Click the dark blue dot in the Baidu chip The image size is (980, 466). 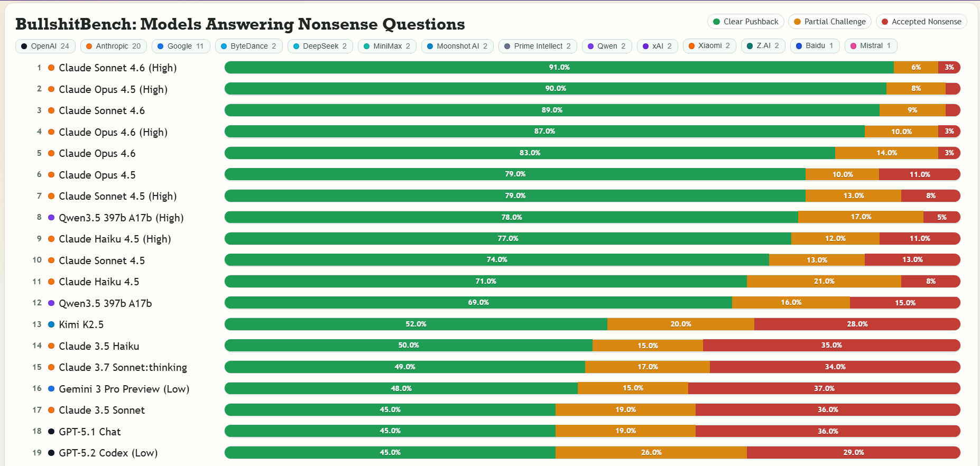point(799,46)
